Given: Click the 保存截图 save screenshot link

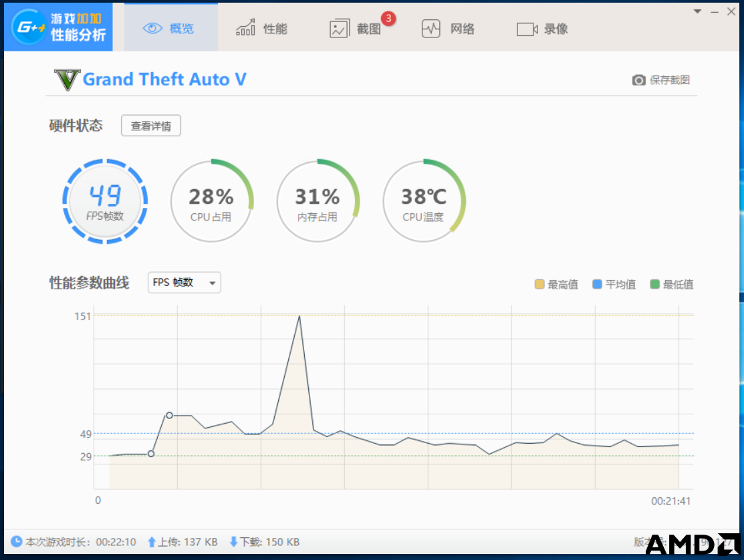Looking at the screenshot, I should tap(670, 80).
